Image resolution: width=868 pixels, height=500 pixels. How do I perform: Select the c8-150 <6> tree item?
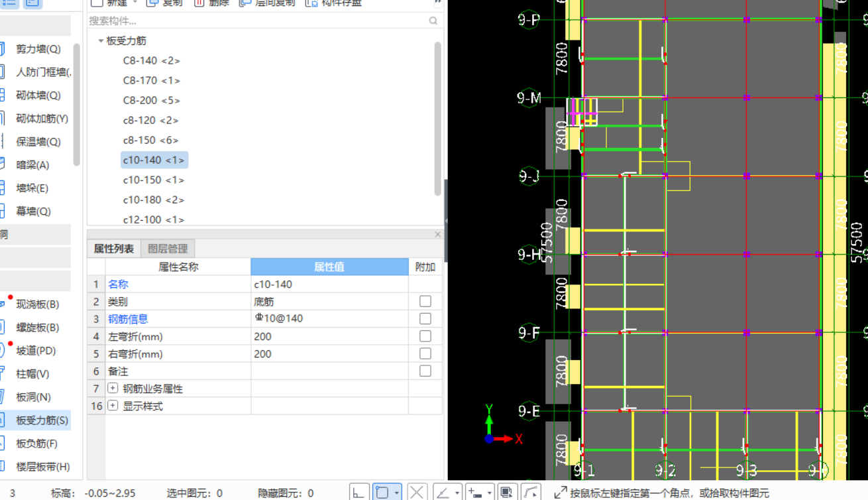pos(151,141)
